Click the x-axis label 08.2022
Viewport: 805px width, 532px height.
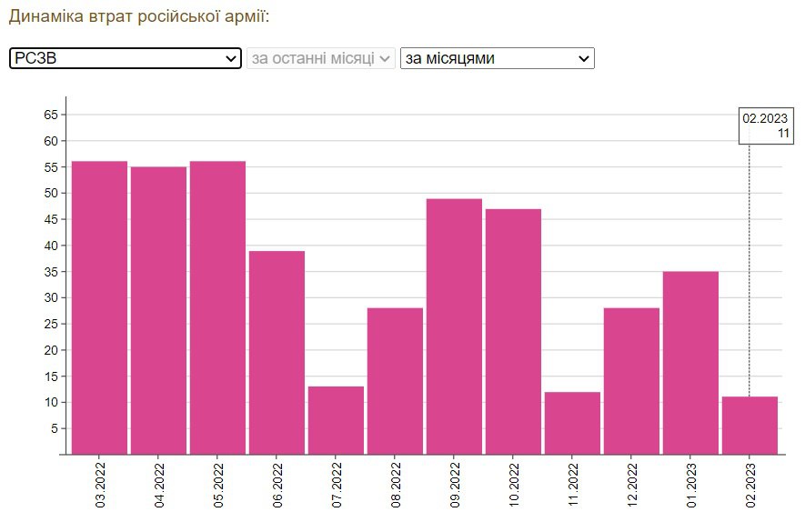396,486
